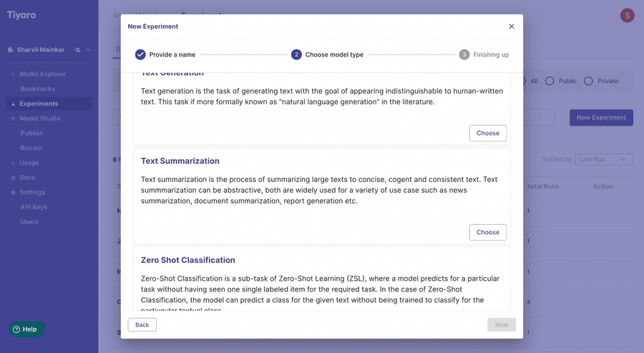Click step 2 Choose model type
This screenshot has width=644, height=353.
pyautogui.click(x=327, y=54)
